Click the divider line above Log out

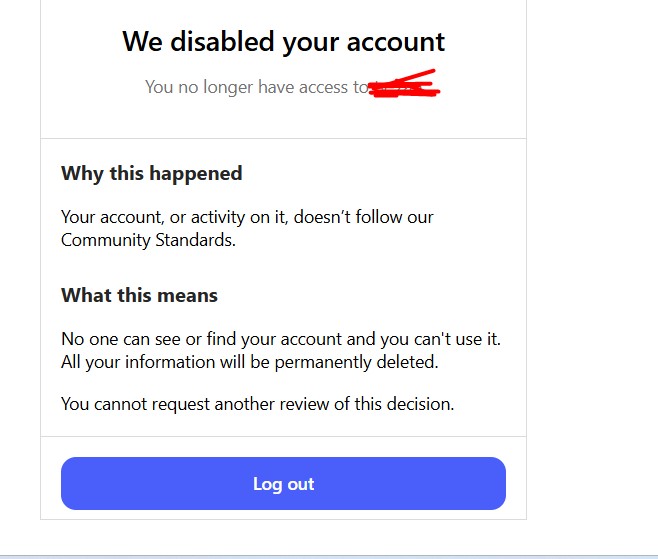[283, 436]
